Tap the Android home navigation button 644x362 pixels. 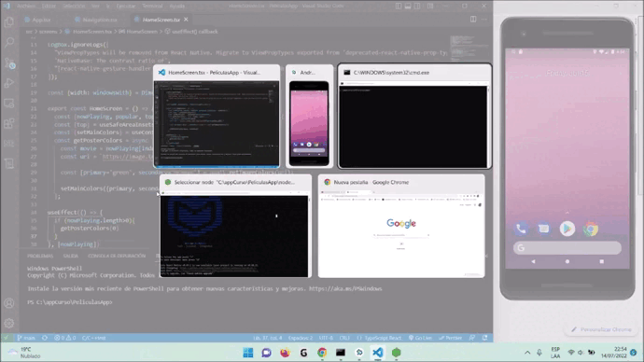[567, 261]
